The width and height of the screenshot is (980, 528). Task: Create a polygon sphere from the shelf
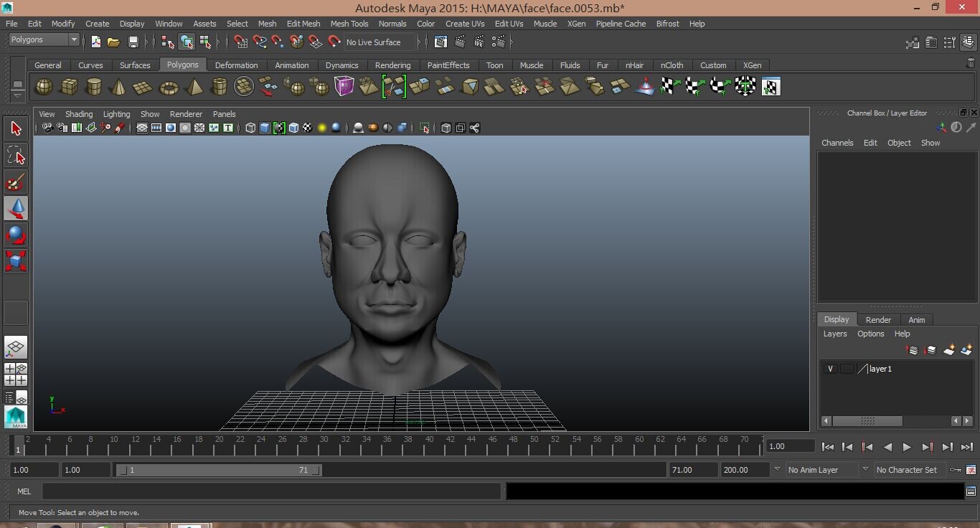pyautogui.click(x=44, y=87)
